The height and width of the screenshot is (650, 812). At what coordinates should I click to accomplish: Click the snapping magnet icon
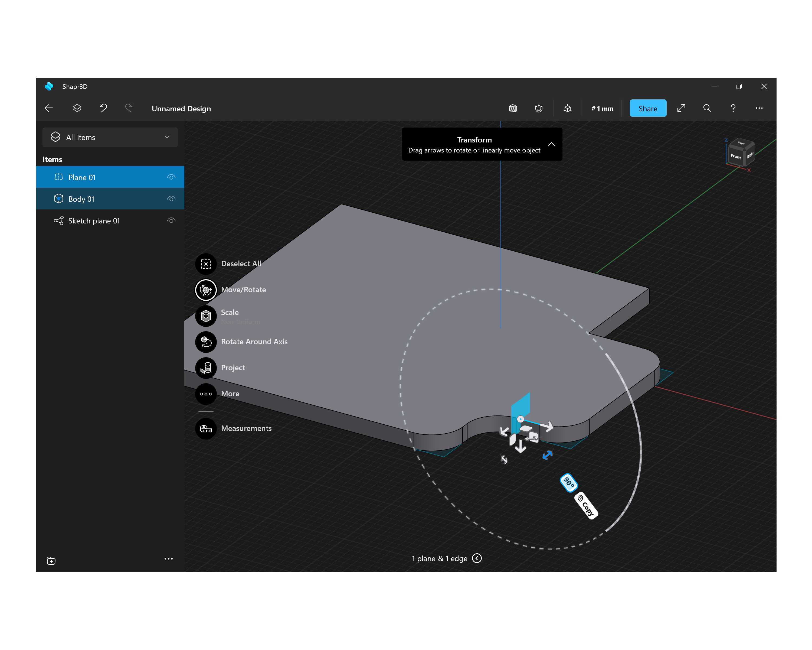(539, 109)
